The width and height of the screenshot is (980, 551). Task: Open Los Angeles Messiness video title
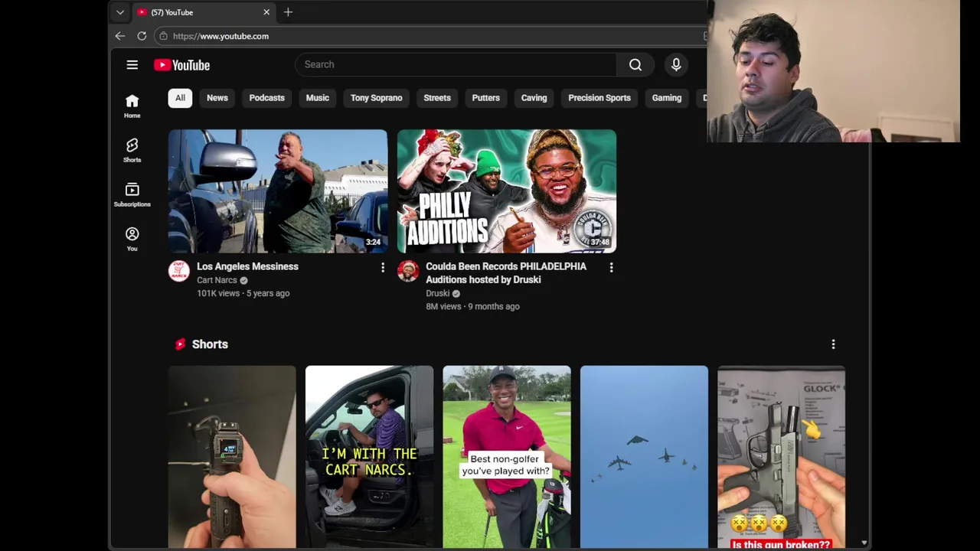click(247, 266)
